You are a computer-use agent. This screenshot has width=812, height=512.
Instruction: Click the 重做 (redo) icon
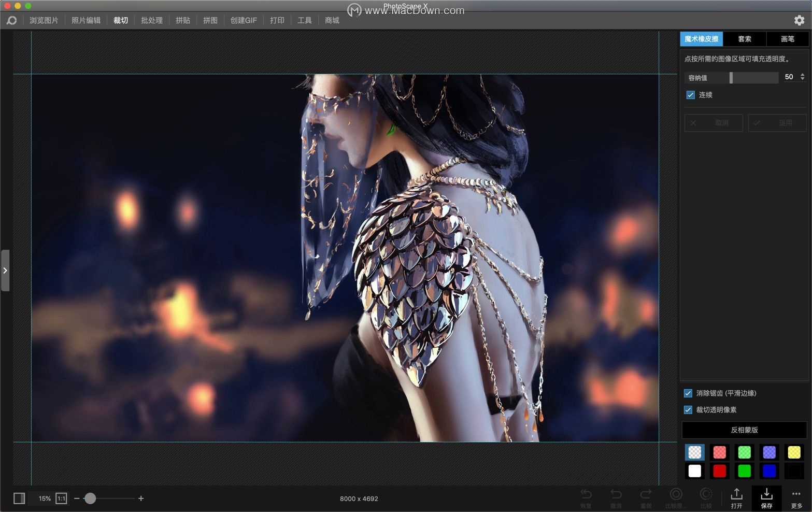(x=646, y=498)
